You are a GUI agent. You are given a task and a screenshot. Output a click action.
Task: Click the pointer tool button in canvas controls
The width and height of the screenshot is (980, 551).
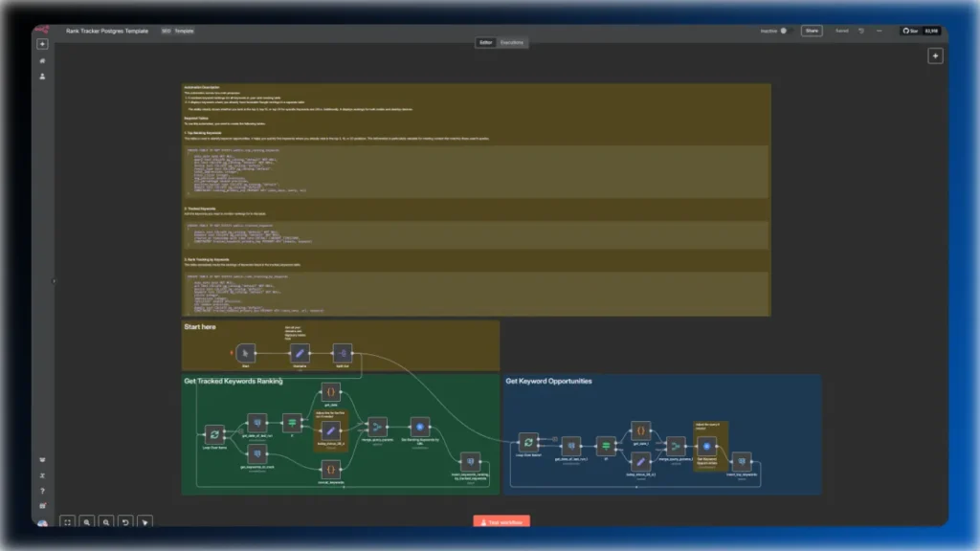(x=145, y=522)
